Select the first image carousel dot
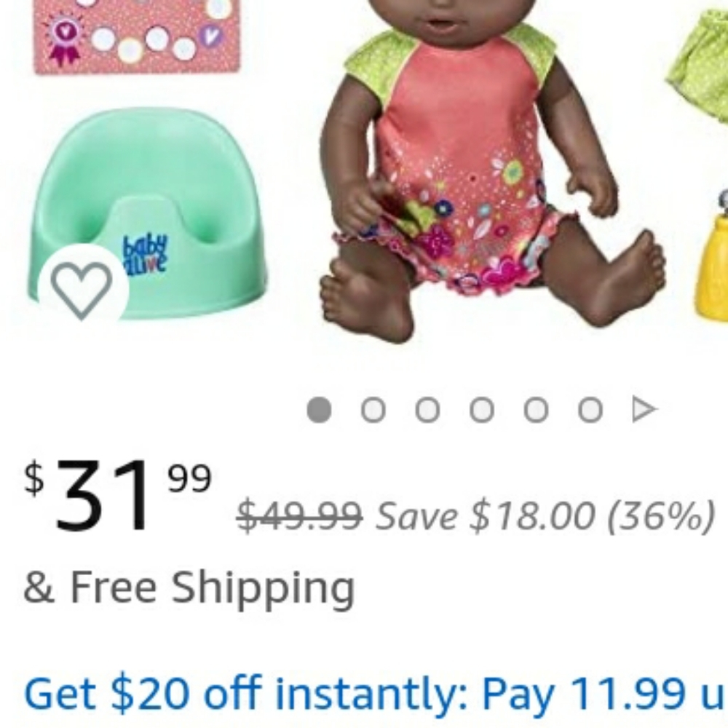Image resolution: width=728 pixels, height=728 pixels. 320,410
